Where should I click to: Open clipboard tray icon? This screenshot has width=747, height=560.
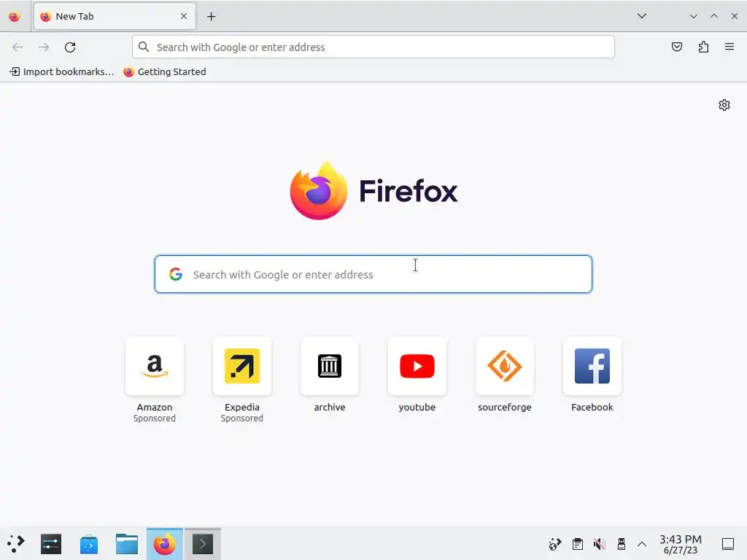pyautogui.click(x=578, y=544)
